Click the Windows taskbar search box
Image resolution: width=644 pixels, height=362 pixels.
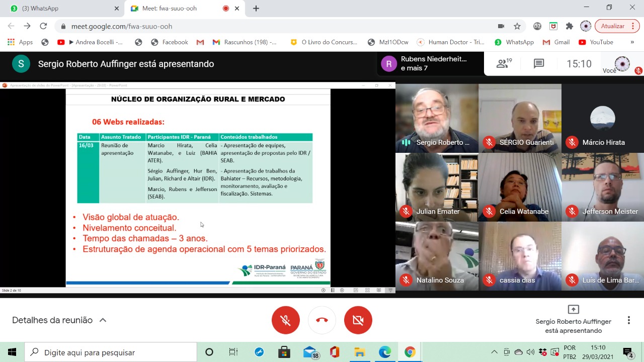[111, 352]
